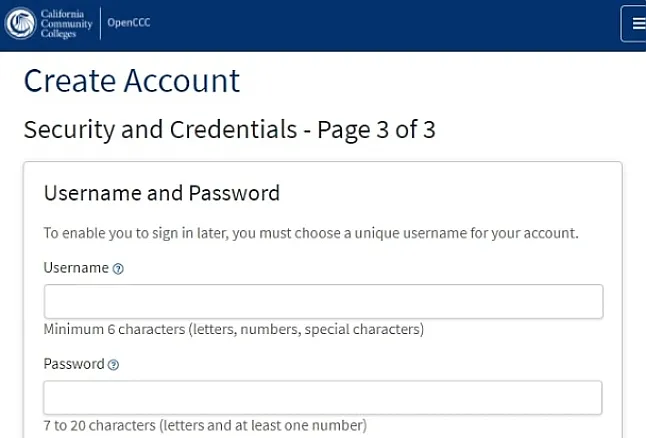Click the dark blue header bar
646x438 pixels.
tap(380, 24)
